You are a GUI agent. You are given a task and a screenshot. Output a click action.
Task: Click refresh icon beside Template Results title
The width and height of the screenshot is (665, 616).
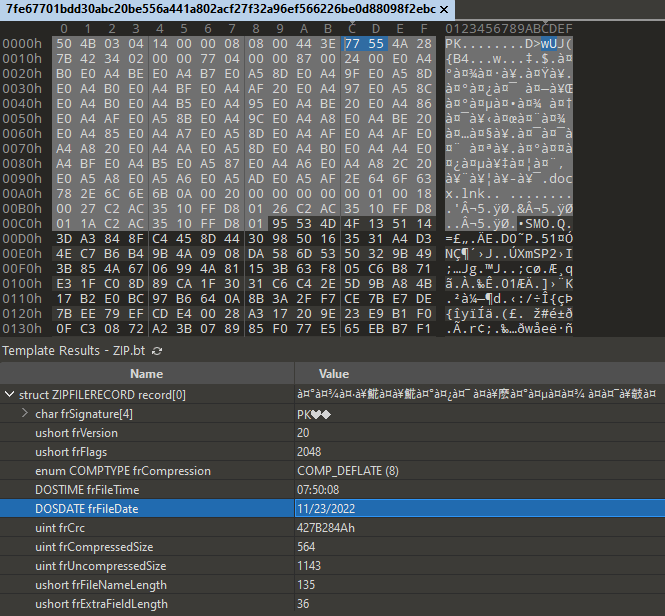[x=157, y=351]
